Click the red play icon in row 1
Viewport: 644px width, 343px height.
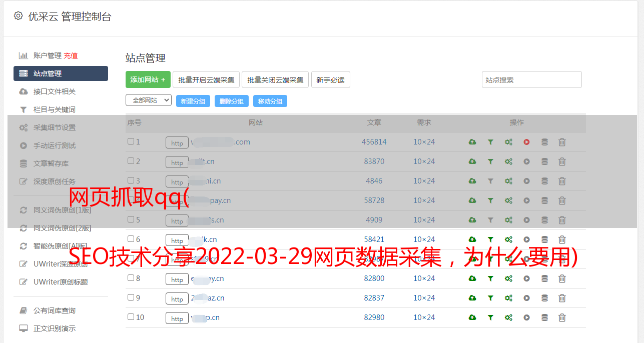coord(526,142)
